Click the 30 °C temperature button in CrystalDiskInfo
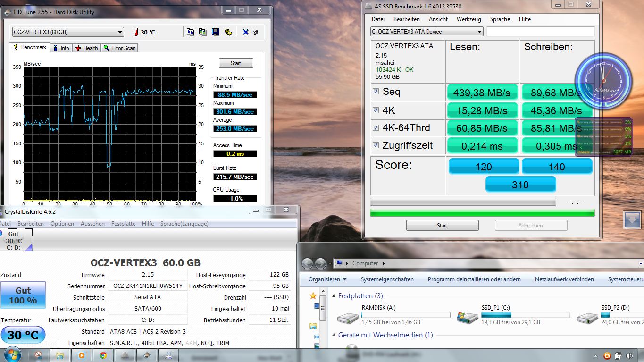This screenshot has width=644, height=362. (x=23, y=335)
